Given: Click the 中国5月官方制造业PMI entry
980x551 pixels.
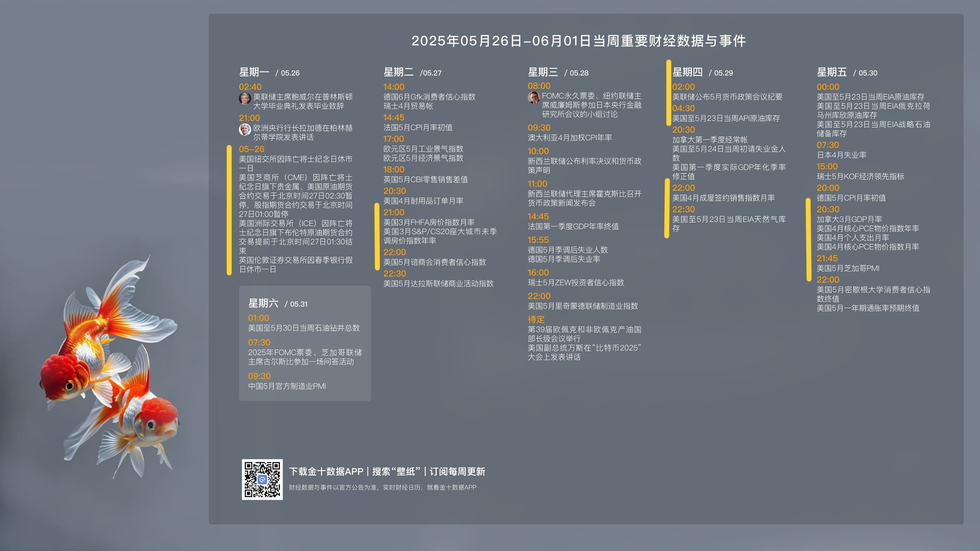Looking at the screenshot, I should pyautogui.click(x=287, y=386).
